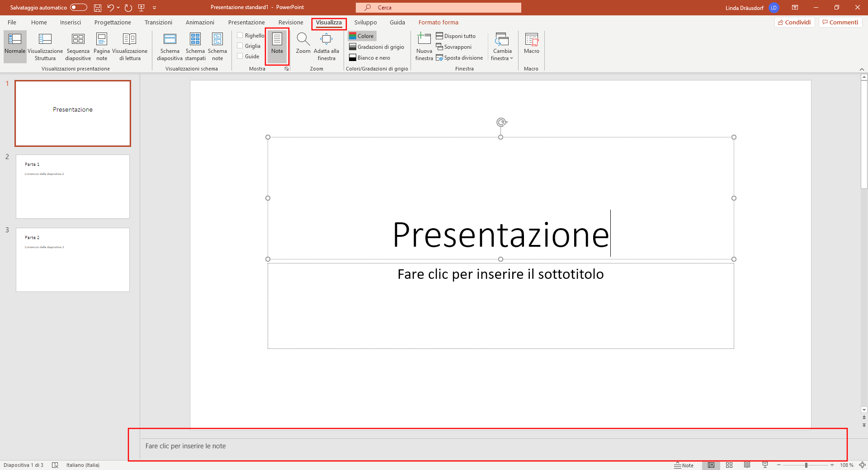The width and height of the screenshot is (868, 470).
Task: Select the Normale view button
Action: tap(15, 46)
